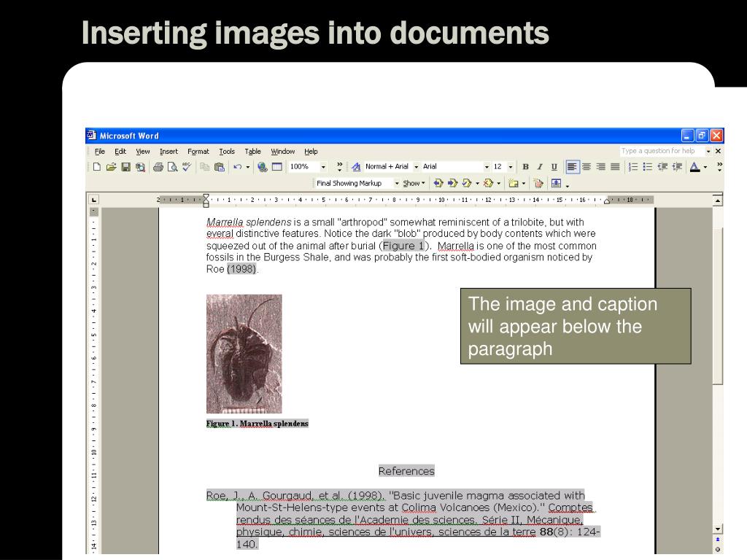Screen dimensions: 747x560
Task: Open the Window menu
Action: 282,152
